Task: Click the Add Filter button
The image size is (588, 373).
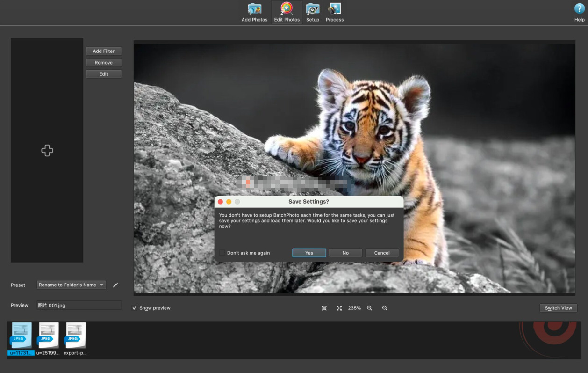Action: click(x=104, y=51)
